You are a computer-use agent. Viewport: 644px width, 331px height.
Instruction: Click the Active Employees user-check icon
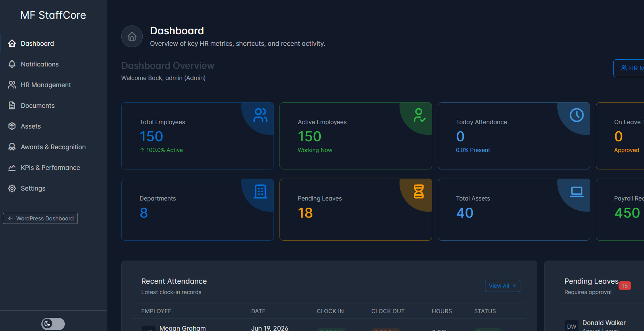tap(419, 115)
